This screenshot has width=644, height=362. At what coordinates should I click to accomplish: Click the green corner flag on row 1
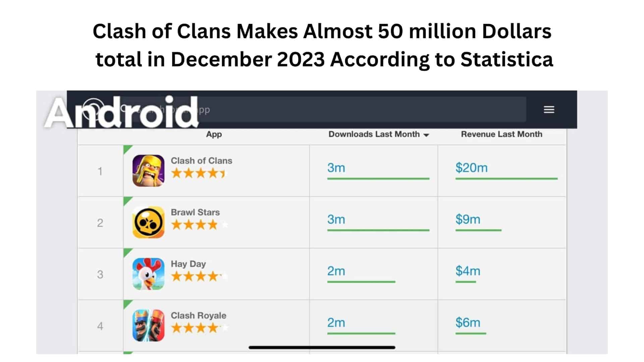coord(126,148)
